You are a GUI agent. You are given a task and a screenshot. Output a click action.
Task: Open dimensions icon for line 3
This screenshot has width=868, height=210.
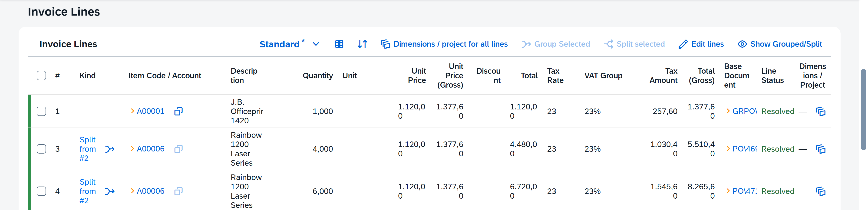(821, 149)
